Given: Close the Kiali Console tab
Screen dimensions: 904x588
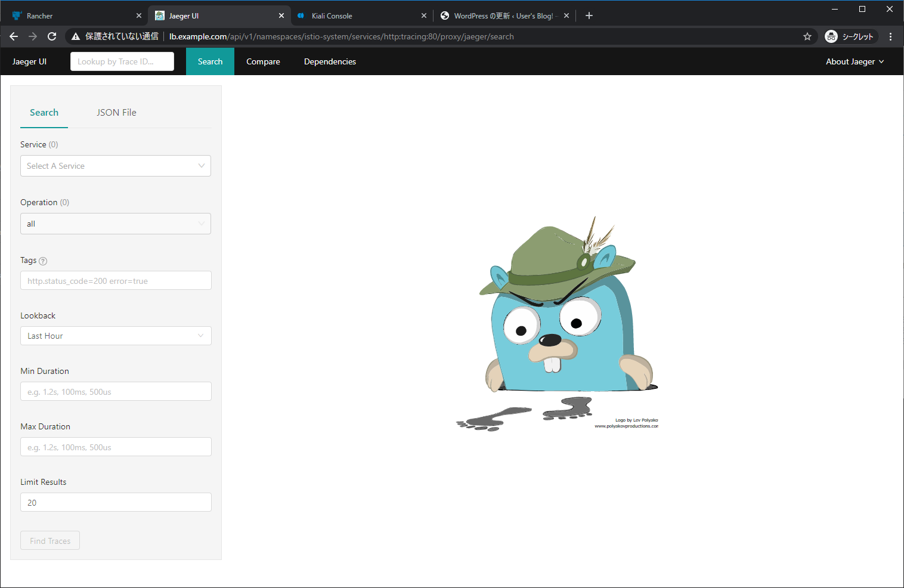Looking at the screenshot, I should (424, 16).
